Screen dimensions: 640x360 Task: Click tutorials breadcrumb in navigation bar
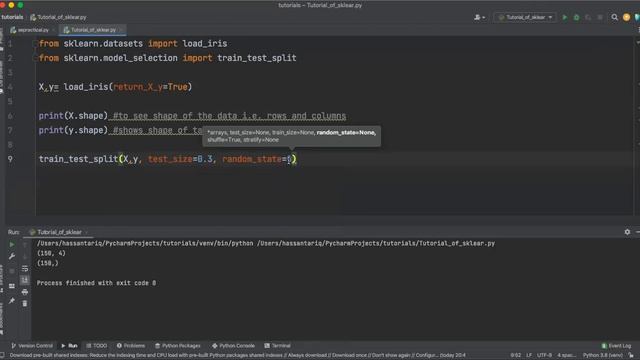click(x=12, y=17)
